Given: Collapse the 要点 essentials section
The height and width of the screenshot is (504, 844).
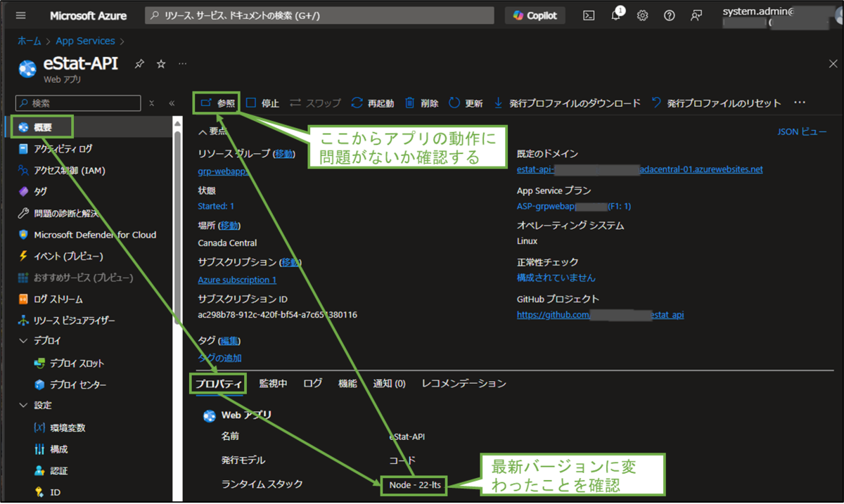Looking at the screenshot, I should 212,131.
